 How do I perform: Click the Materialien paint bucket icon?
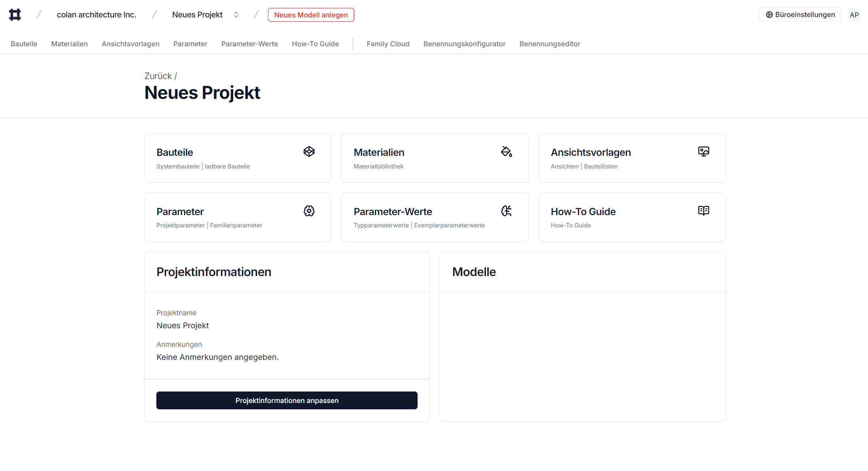pos(506,151)
